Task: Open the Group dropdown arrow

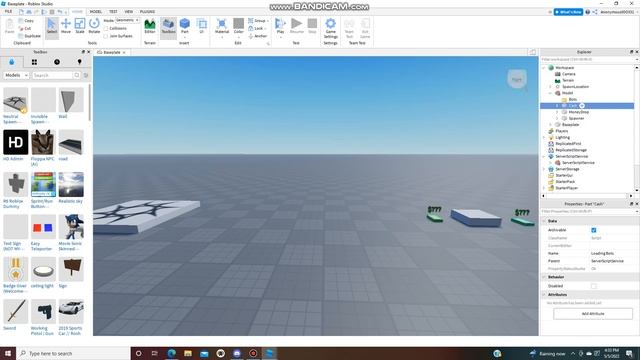Action: 268,20
